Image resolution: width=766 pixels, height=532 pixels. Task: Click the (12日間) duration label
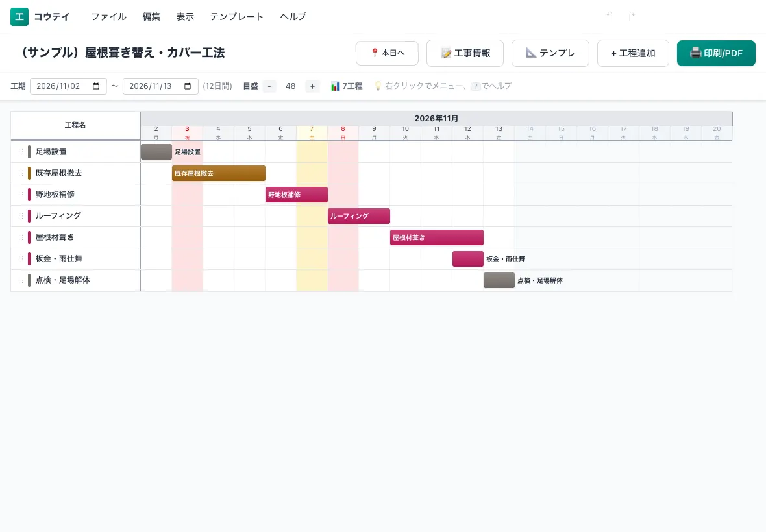[217, 86]
